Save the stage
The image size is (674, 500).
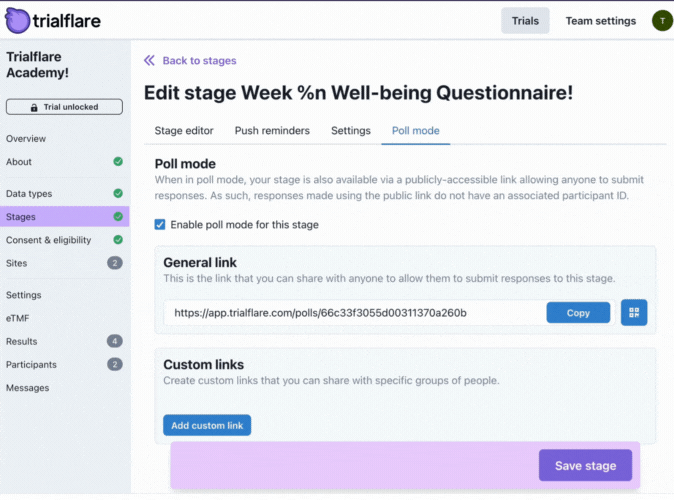point(585,465)
